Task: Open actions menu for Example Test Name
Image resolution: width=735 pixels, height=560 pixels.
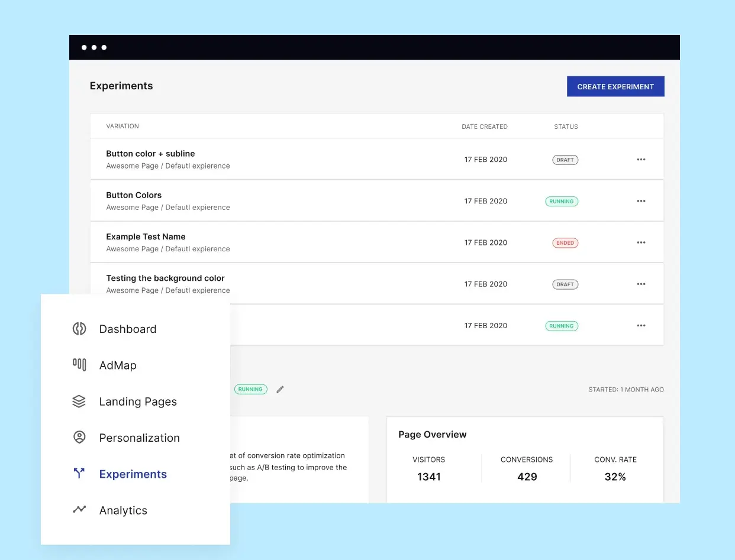Action: (x=641, y=242)
